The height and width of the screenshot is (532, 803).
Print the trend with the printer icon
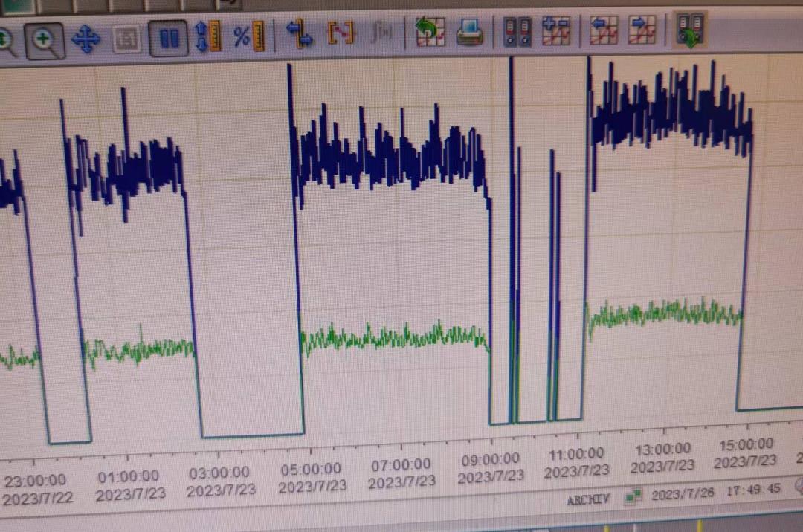470,32
